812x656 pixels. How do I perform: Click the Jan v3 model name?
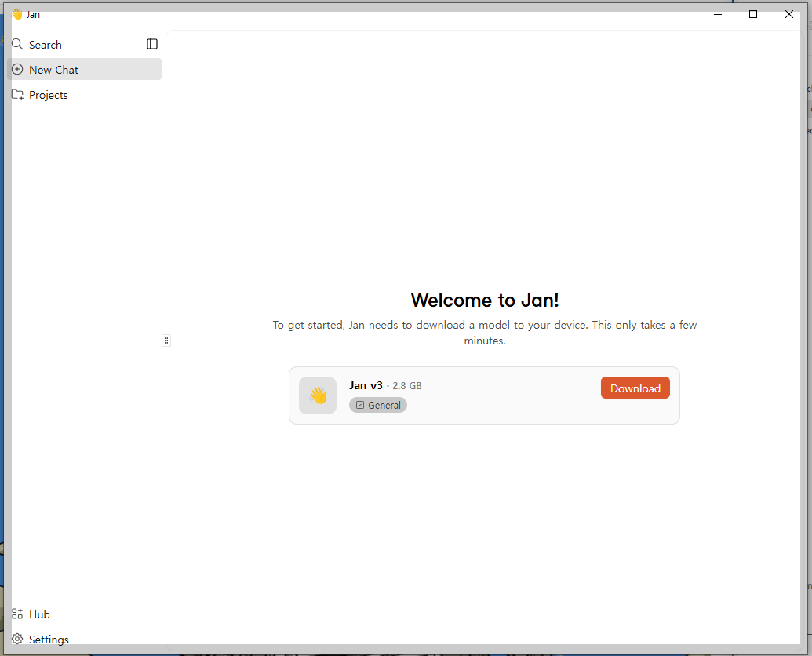click(366, 385)
